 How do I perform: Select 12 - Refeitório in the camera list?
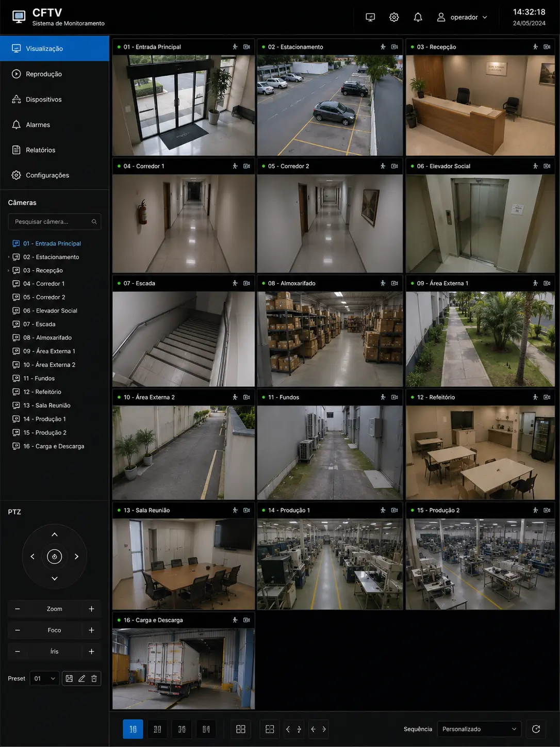42,392
